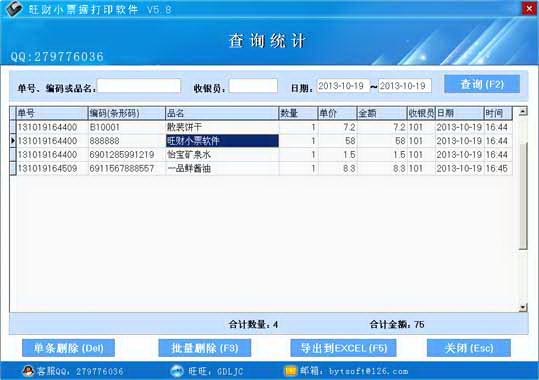
Task: Click 批量删除 (F3) button
Action: [x=205, y=348]
